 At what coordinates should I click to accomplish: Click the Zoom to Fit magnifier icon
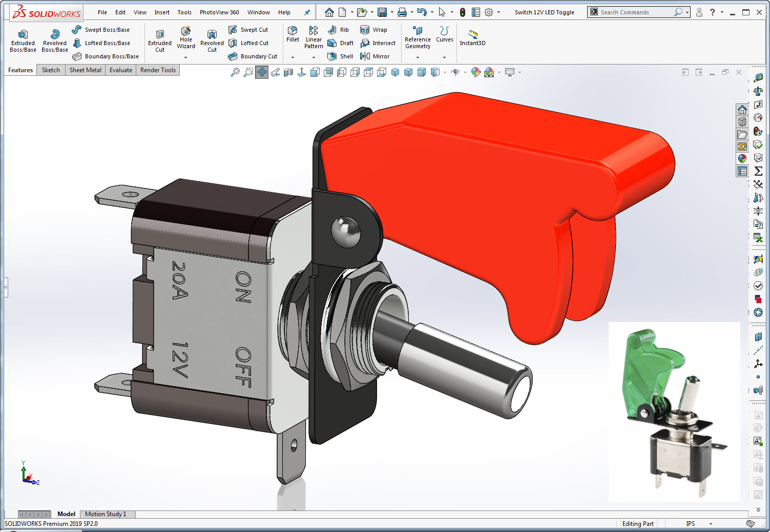point(235,72)
